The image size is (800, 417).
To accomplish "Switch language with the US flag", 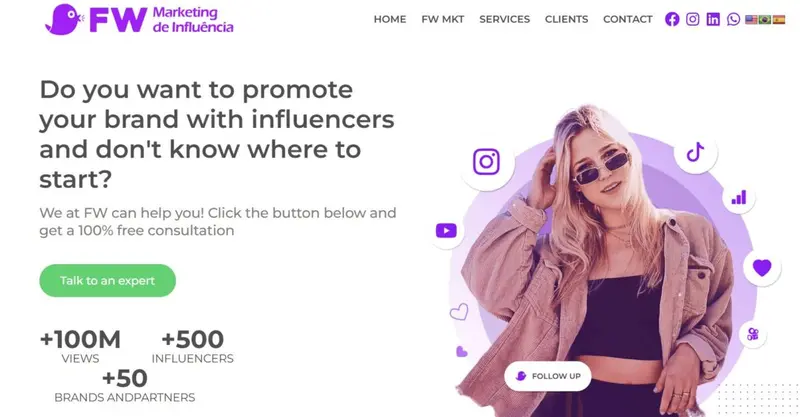I will 751,19.
